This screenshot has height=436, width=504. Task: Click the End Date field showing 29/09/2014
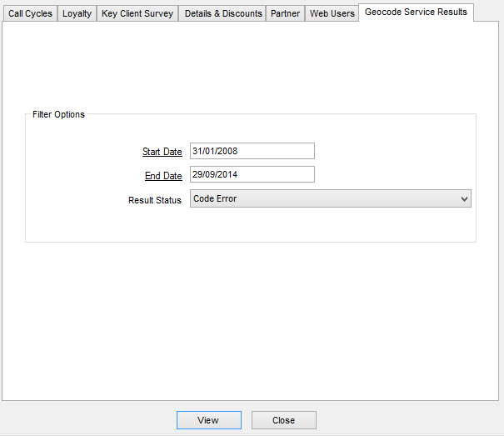pos(252,174)
